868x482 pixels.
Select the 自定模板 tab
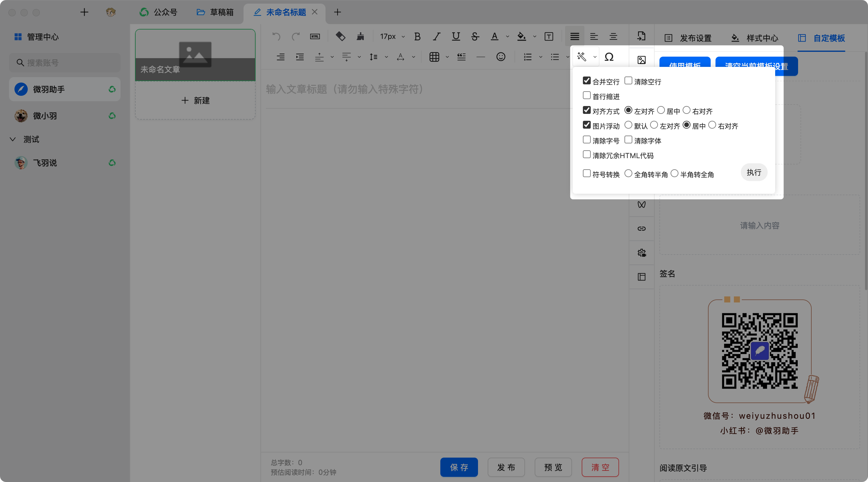tap(822, 38)
